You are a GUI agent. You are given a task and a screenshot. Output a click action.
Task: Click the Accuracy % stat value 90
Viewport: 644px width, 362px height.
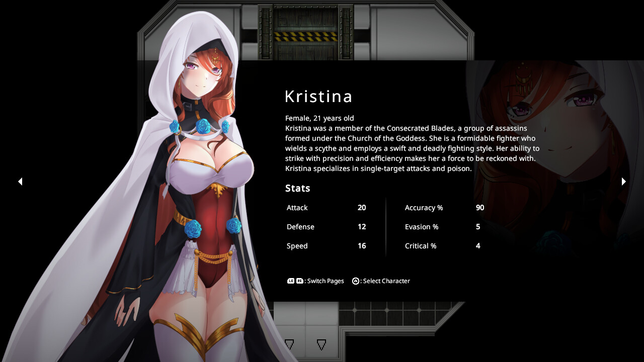tap(479, 208)
